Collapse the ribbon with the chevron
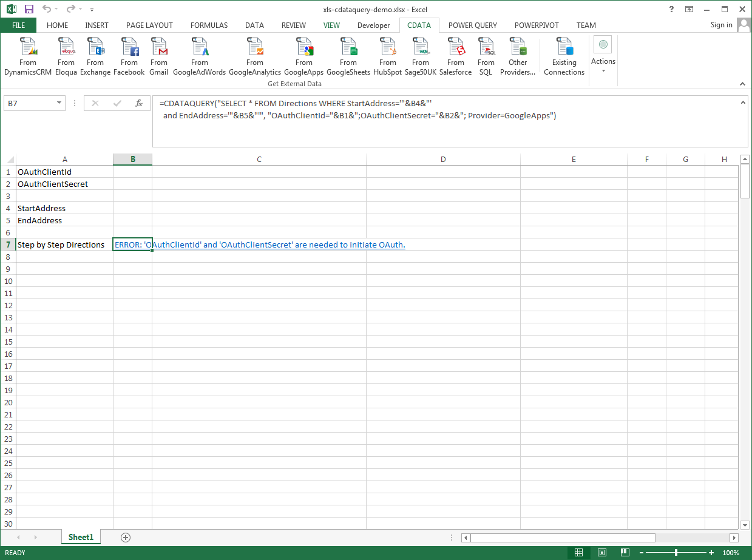 pyautogui.click(x=742, y=84)
